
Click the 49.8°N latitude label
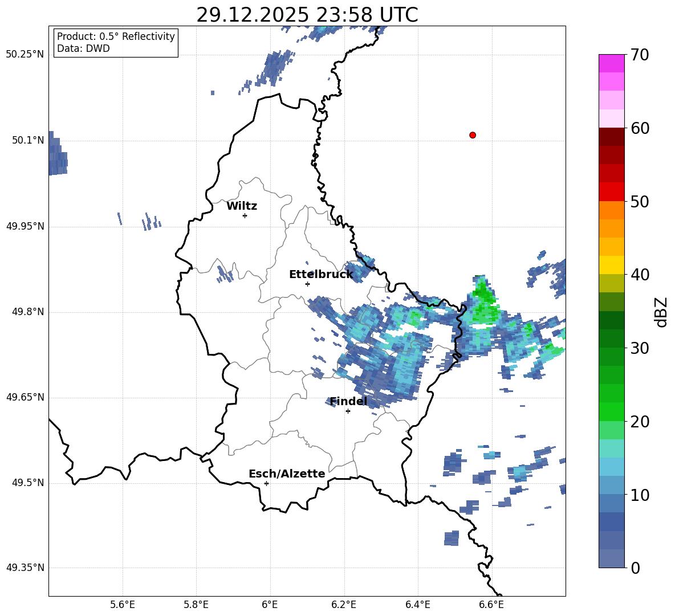pos(28,312)
